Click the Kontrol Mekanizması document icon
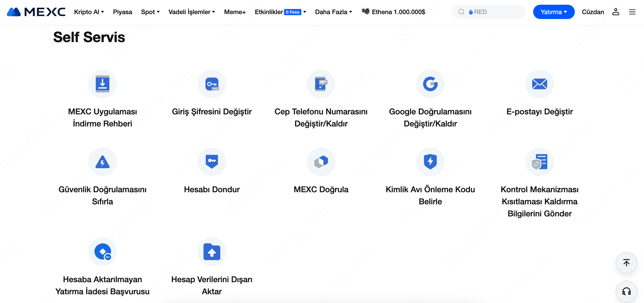Image resolution: width=644 pixels, height=303 pixels. [539, 162]
